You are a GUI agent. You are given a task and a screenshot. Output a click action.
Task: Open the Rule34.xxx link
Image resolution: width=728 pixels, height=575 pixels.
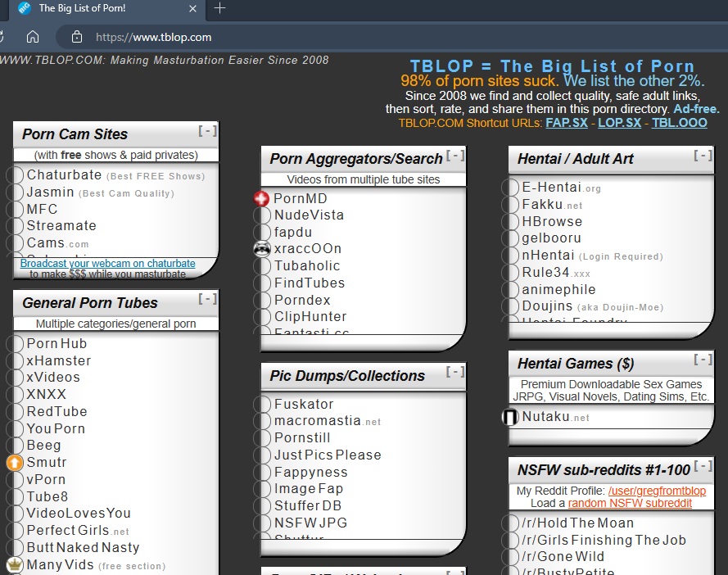(556, 272)
